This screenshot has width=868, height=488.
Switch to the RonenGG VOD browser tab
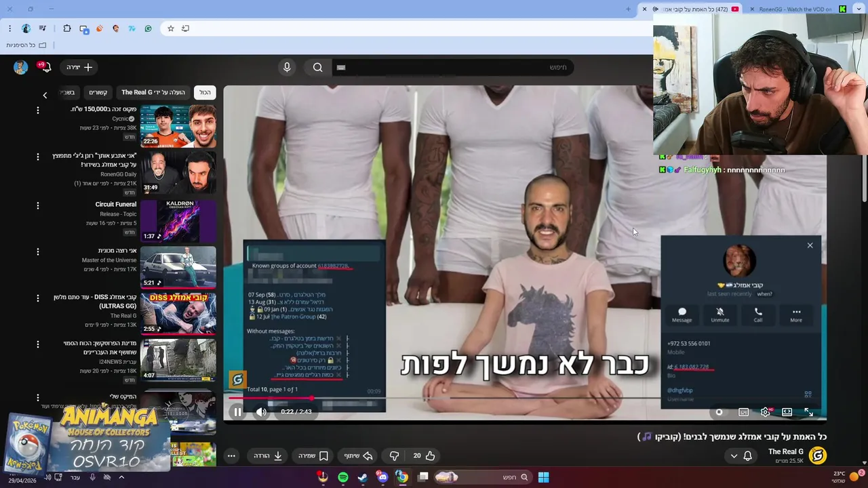pos(797,9)
